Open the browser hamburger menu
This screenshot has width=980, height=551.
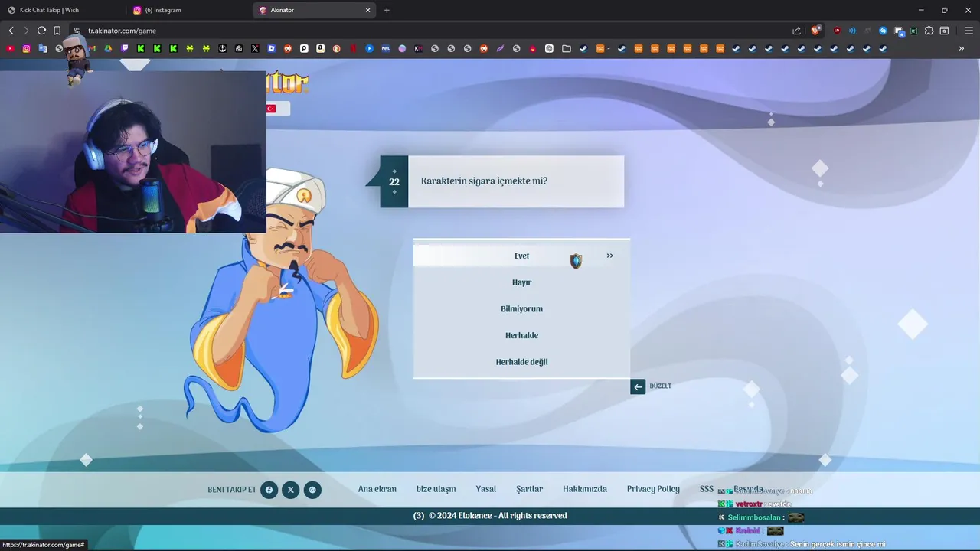969,31
